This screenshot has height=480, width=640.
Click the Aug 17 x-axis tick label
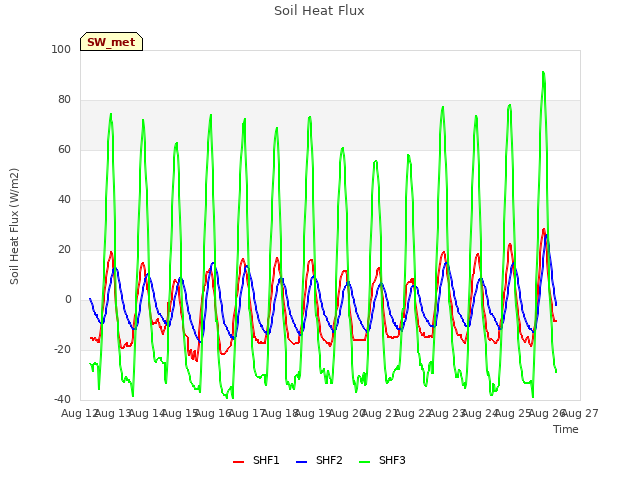[247, 413]
